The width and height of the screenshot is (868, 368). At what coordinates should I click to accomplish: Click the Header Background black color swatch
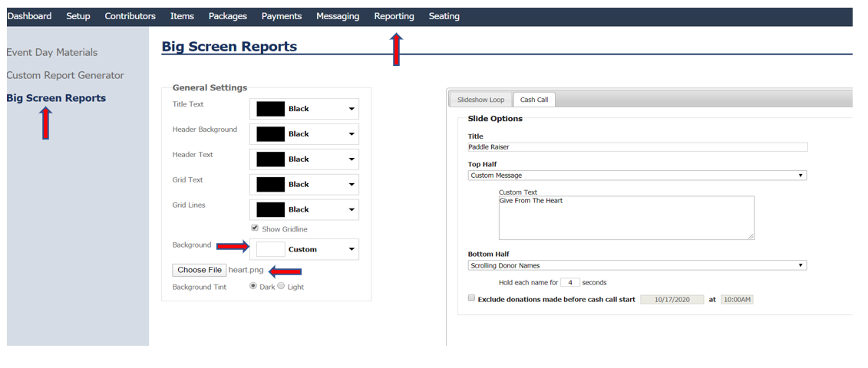[x=270, y=134]
